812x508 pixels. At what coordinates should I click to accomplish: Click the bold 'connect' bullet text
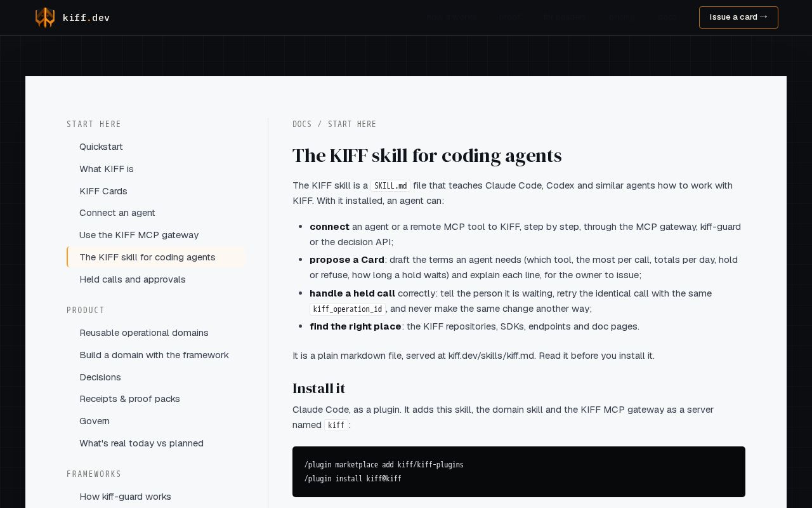click(x=329, y=227)
